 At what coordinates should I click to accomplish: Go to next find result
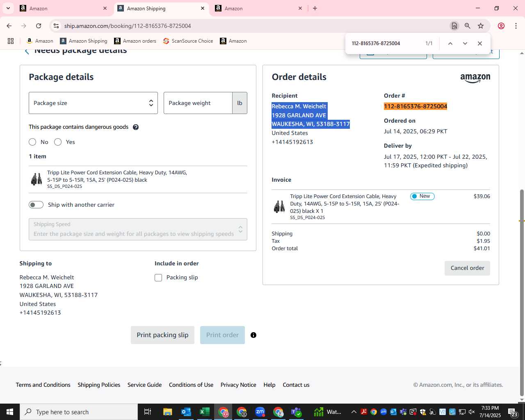point(465,43)
